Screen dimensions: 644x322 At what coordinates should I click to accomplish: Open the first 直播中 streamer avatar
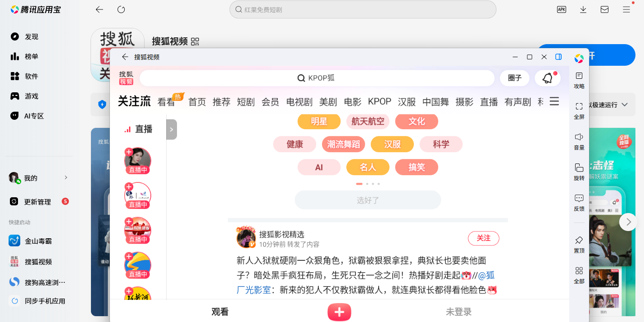[x=138, y=161]
